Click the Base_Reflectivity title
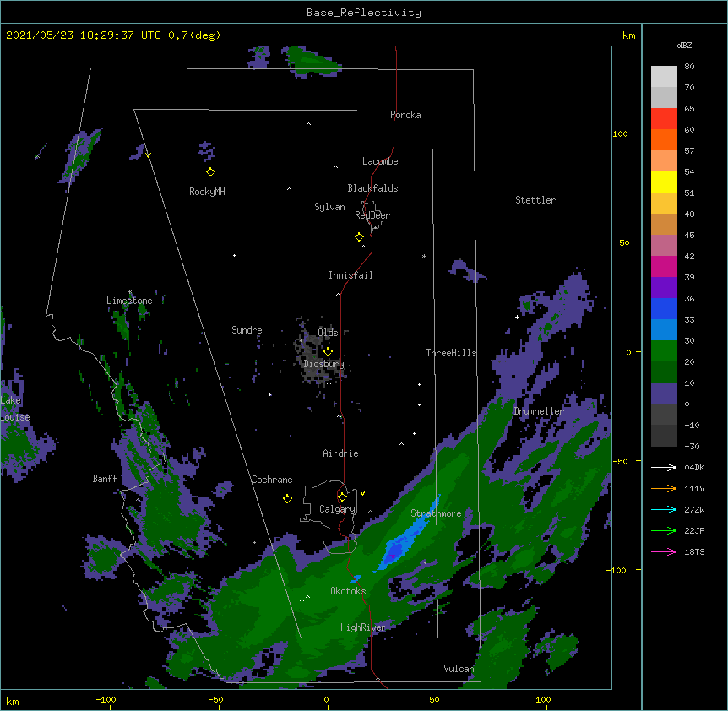This screenshot has width=728, height=711. 364,13
